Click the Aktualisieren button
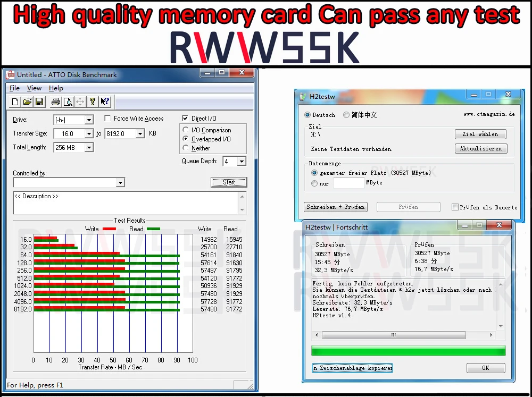 point(481,148)
